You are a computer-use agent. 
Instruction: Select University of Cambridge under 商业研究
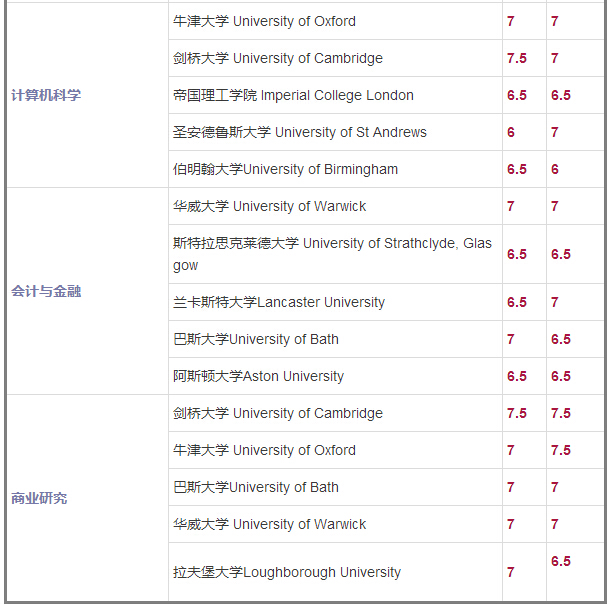pos(278,413)
